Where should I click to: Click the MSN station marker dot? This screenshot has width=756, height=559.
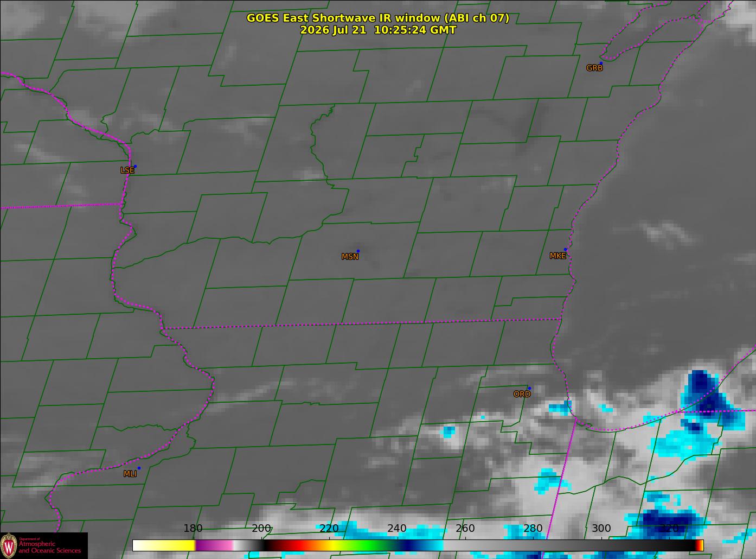(358, 251)
